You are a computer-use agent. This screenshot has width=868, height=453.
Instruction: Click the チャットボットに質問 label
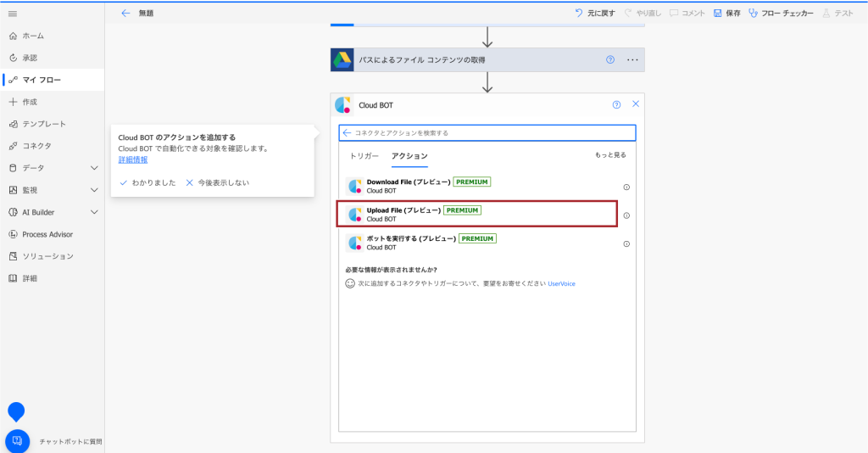point(71,442)
